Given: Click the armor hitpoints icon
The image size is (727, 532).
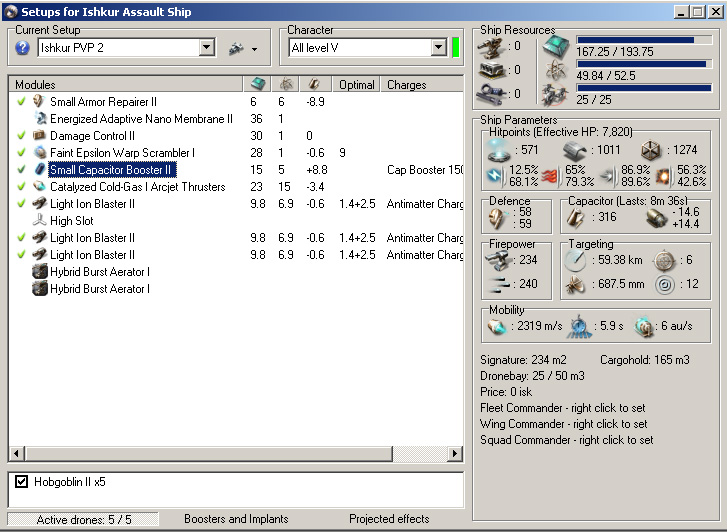Looking at the screenshot, I should pos(574,151).
